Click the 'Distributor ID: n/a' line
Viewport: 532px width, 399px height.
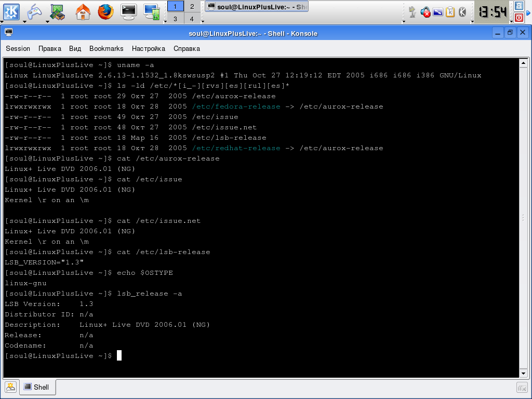point(49,314)
